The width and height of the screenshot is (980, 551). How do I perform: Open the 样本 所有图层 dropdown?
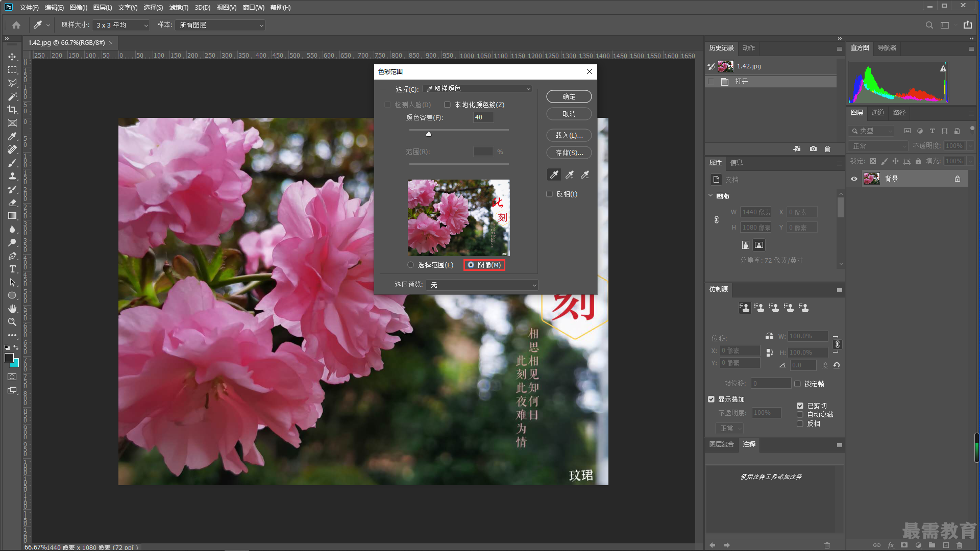220,25
